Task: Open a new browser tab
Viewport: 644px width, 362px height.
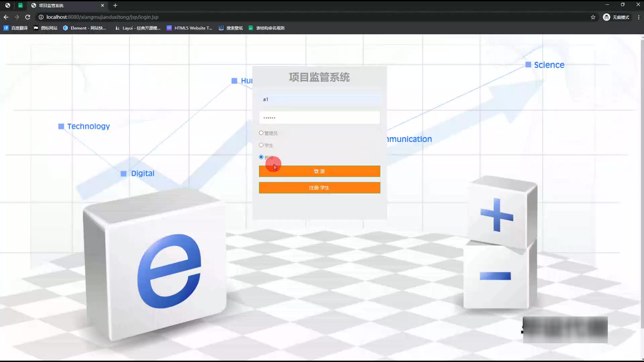Action: pos(115,5)
